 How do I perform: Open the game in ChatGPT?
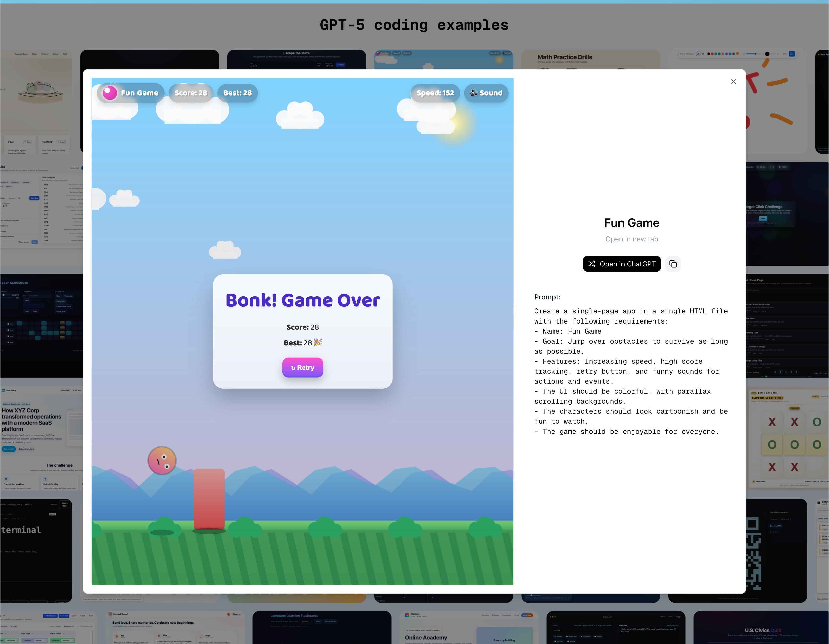621,264
